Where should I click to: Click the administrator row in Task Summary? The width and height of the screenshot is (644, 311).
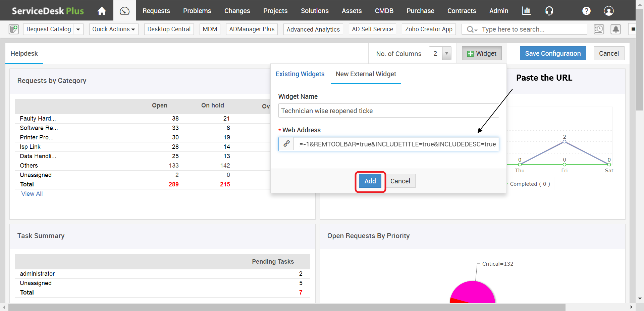pos(162,274)
